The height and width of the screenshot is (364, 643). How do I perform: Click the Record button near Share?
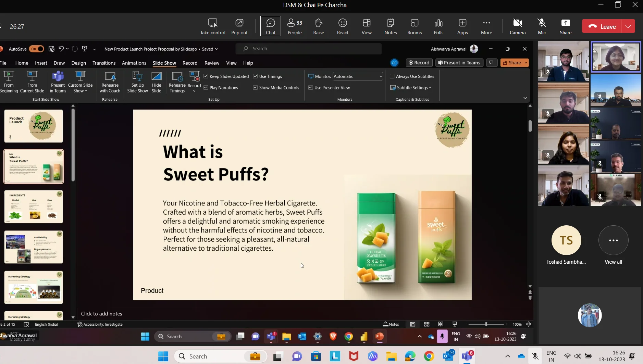419,63
